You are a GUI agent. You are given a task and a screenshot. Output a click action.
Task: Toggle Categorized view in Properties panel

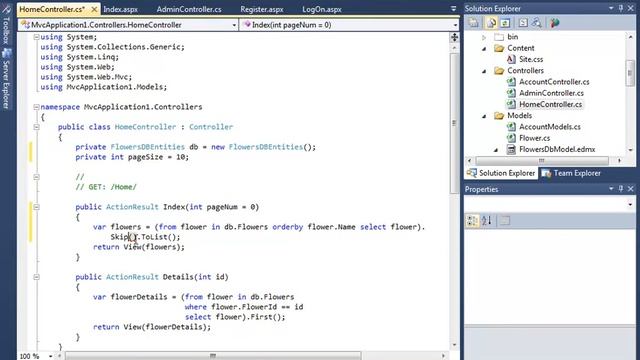click(x=472, y=221)
